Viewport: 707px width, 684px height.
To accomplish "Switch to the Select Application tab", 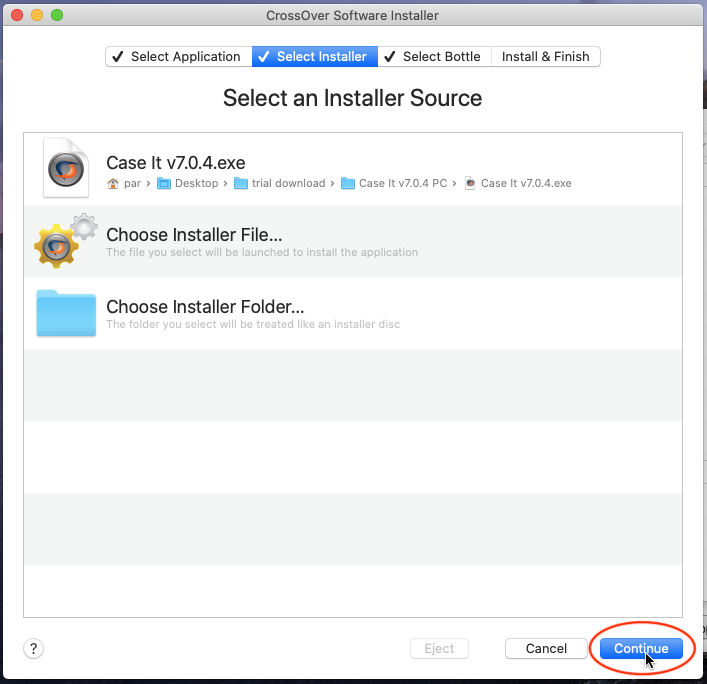I will pyautogui.click(x=179, y=57).
